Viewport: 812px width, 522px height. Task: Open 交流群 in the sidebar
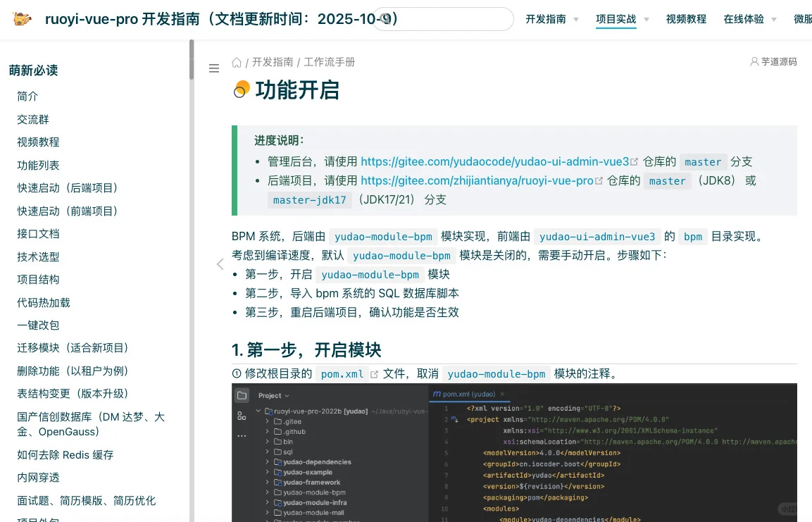tap(33, 120)
